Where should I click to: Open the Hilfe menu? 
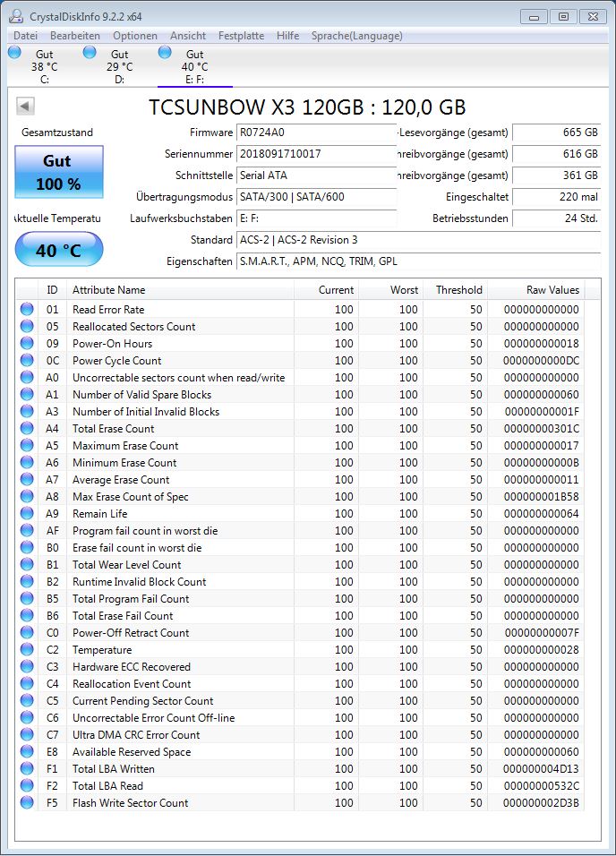[x=287, y=36]
